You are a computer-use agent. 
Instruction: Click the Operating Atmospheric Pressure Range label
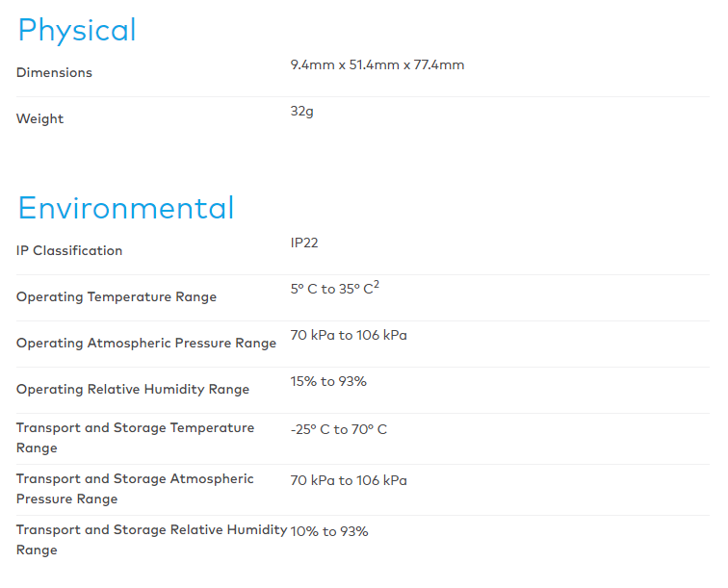146,344
